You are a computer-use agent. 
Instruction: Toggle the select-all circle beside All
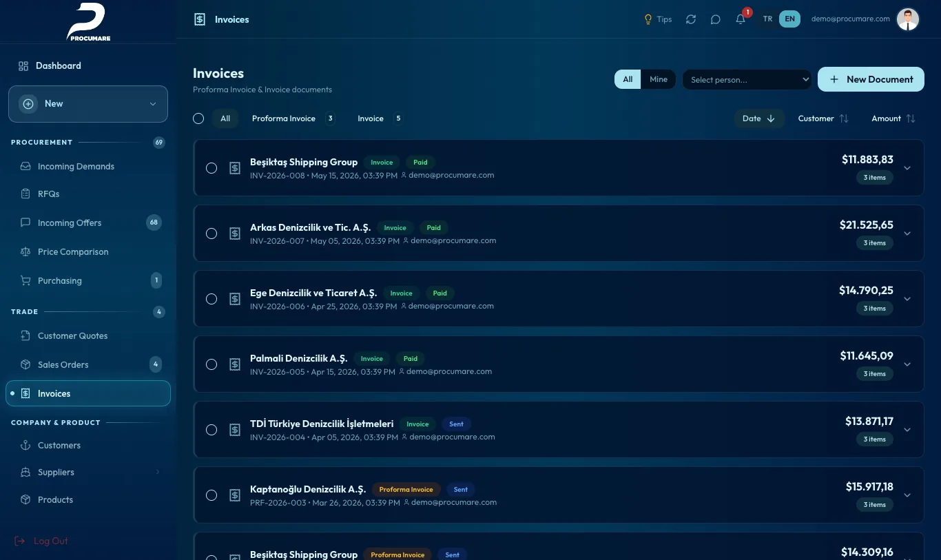pyautogui.click(x=198, y=118)
